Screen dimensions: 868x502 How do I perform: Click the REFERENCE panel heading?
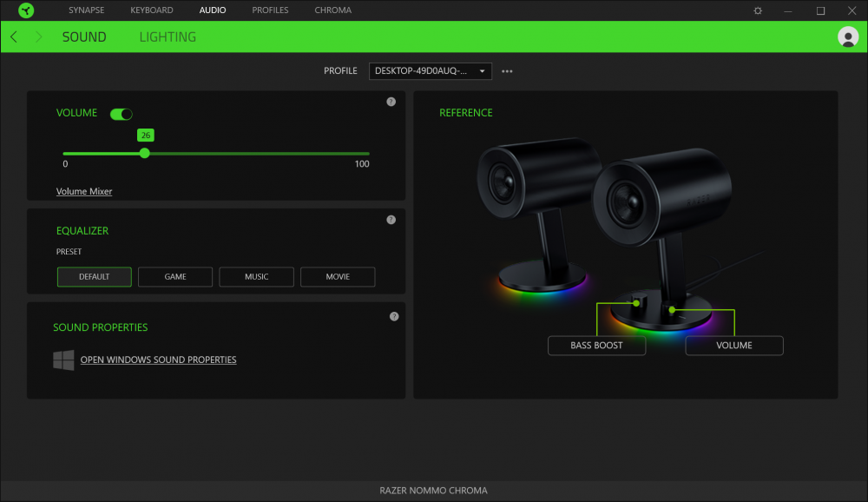[x=466, y=113]
